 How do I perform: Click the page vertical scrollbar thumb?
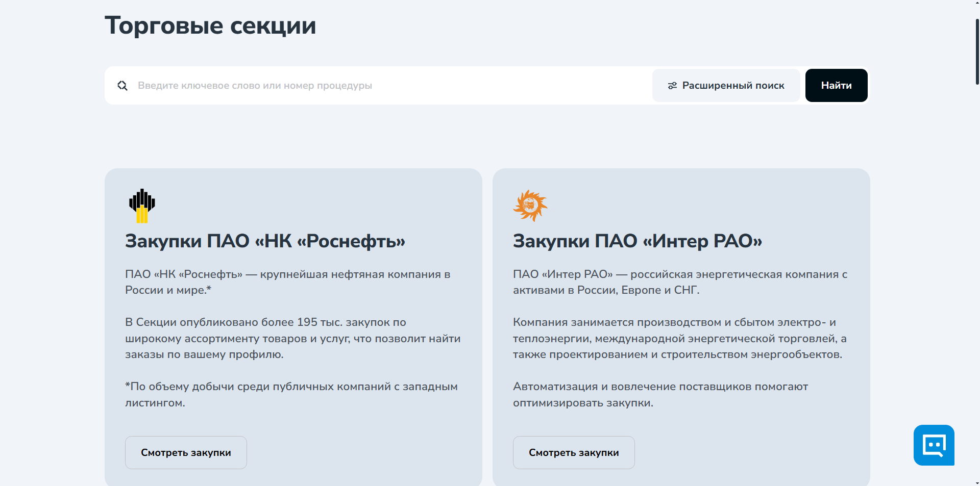[x=977, y=51]
